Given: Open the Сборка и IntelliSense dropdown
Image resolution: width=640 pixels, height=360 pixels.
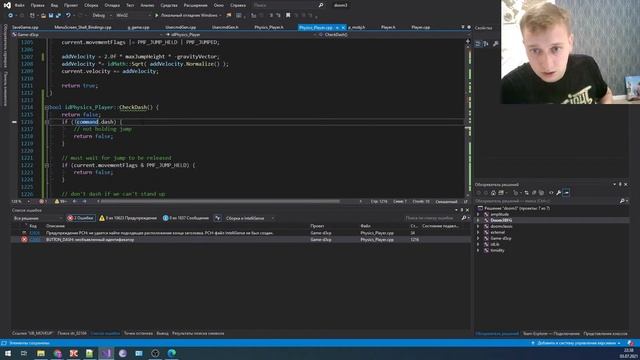Looking at the screenshot, I should [249, 218].
